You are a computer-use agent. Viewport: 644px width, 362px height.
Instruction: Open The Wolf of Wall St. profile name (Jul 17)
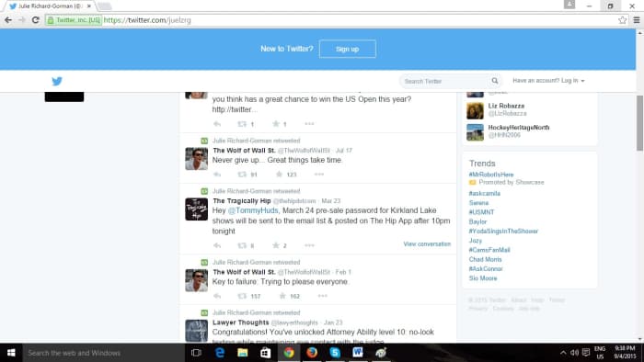point(244,151)
